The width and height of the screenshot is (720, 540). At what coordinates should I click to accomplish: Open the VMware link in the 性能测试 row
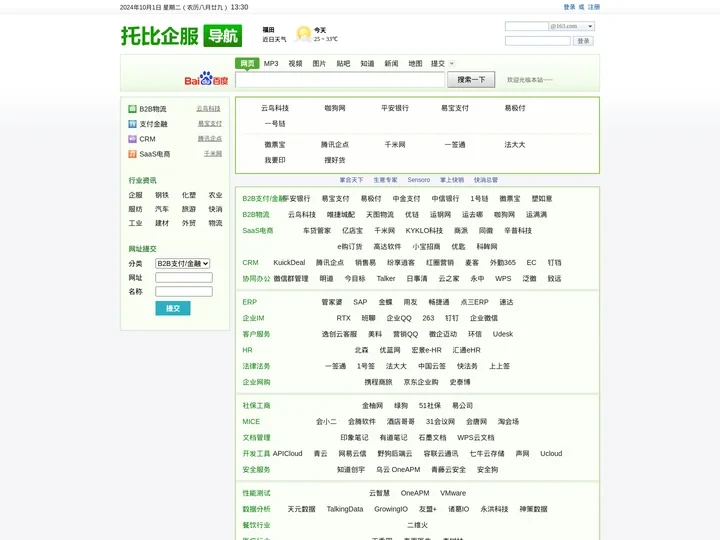pos(453,493)
